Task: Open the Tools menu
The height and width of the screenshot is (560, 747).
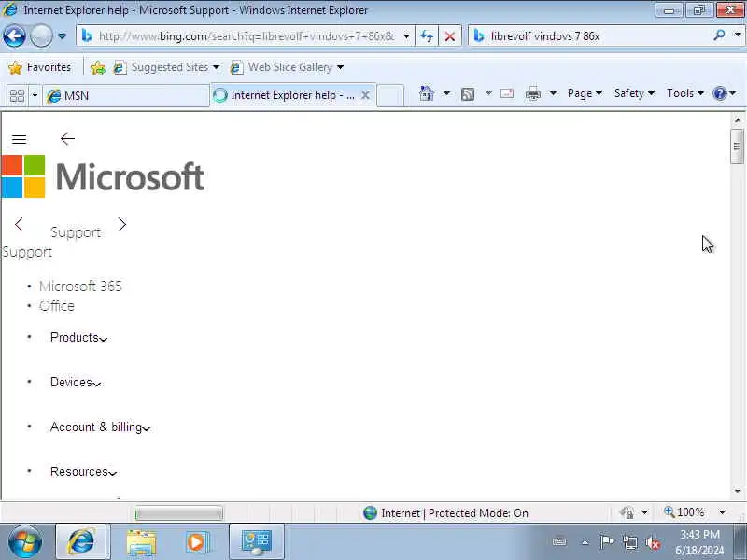Action: [685, 93]
